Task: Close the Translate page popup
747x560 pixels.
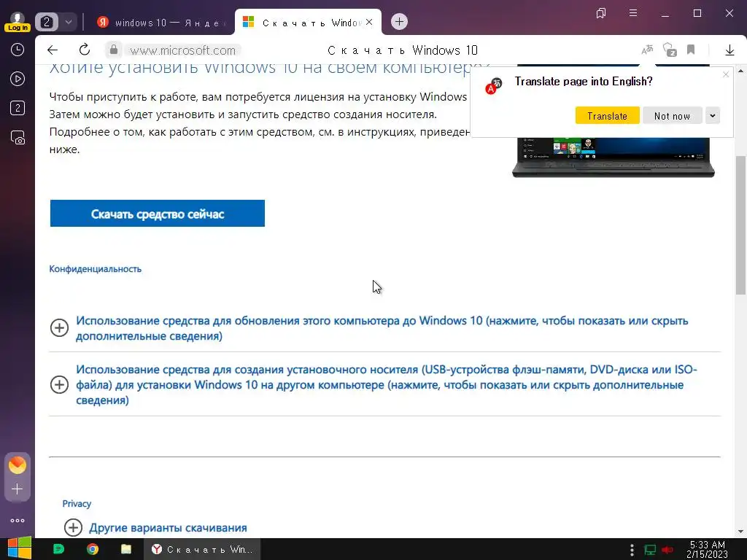Action: (x=726, y=74)
